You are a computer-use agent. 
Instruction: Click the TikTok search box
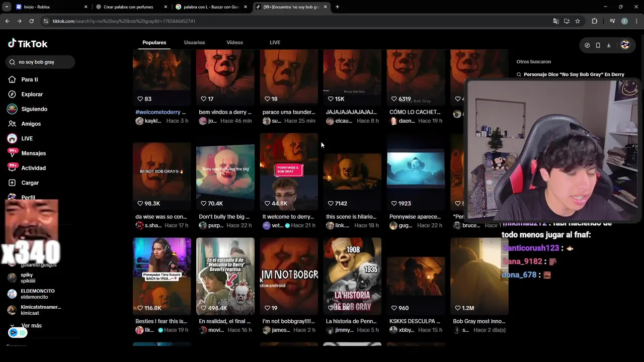pos(40,62)
